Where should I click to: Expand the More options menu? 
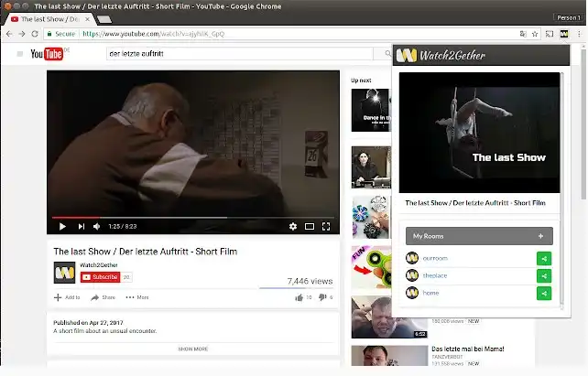[137, 297]
